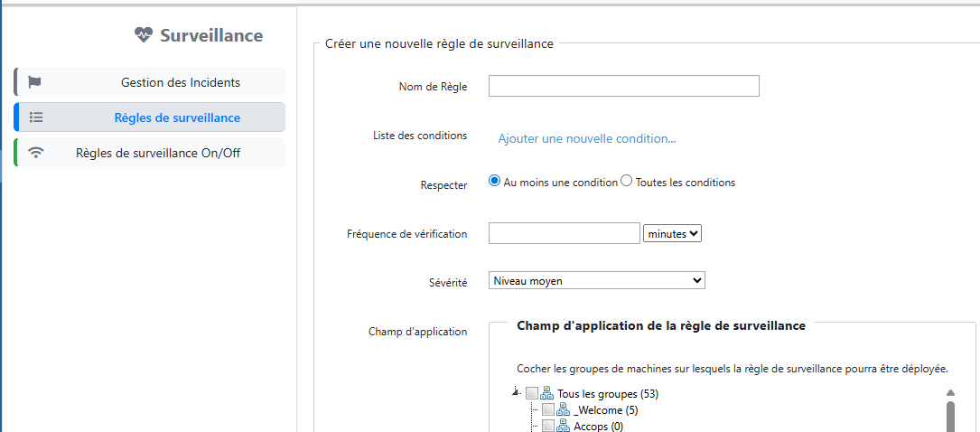Open Règles de surveillance On/Off menu item
Viewport: 980px width, 432px height.
[158, 153]
